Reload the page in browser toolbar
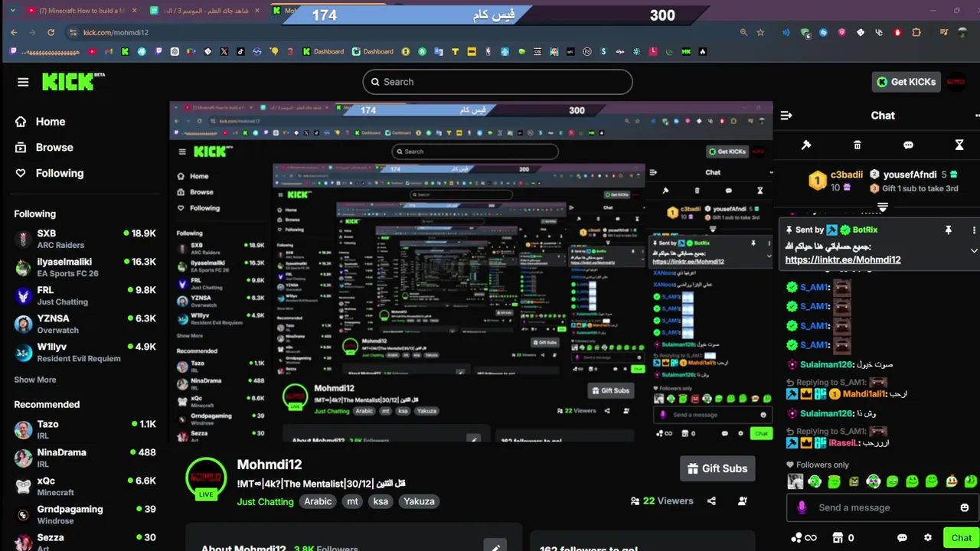 [51, 32]
